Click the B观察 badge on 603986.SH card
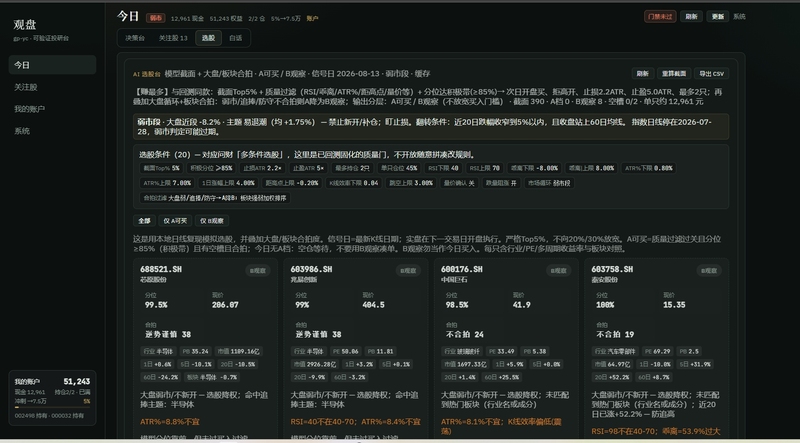This screenshot has height=443, width=800. point(408,270)
